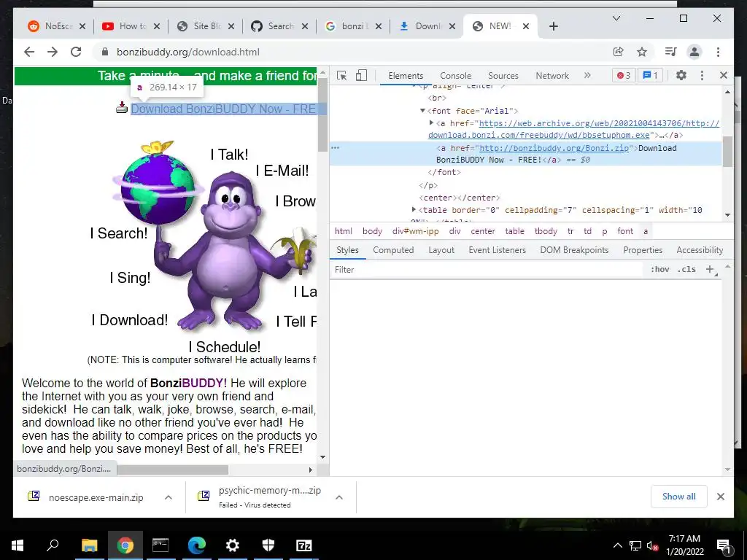Open the DevTools settings gear
The height and width of the screenshot is (560, 747).
[x=681, y=75]
